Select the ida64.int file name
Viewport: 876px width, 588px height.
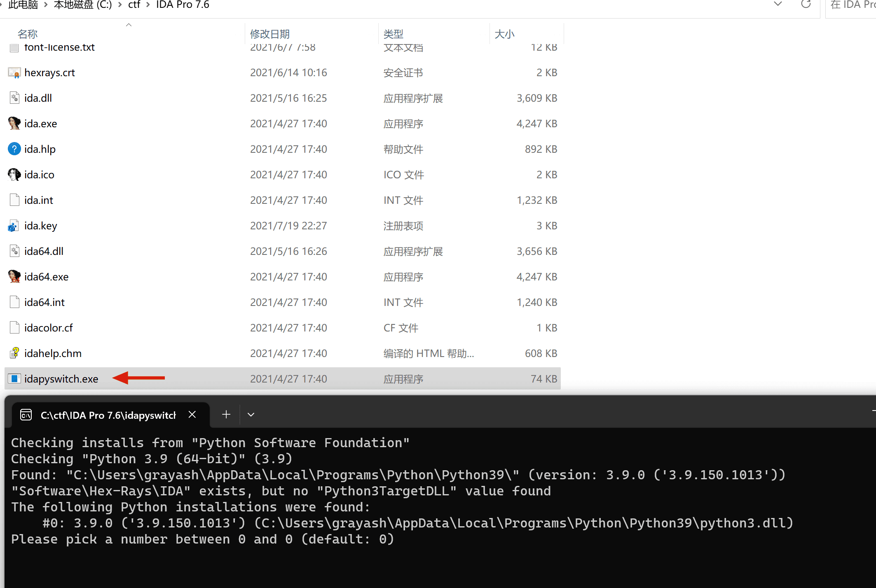click(x=45, y=303)
